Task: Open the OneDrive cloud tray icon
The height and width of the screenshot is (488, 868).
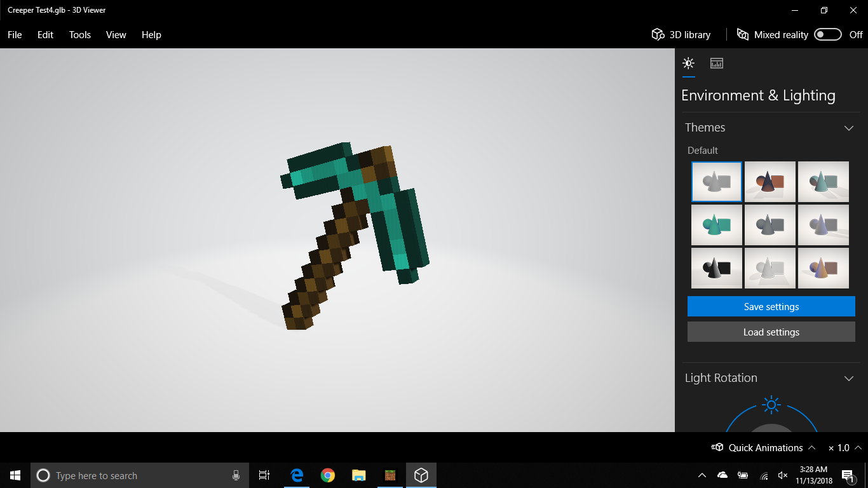Action: pyautogui.click(x=722, y=475)
